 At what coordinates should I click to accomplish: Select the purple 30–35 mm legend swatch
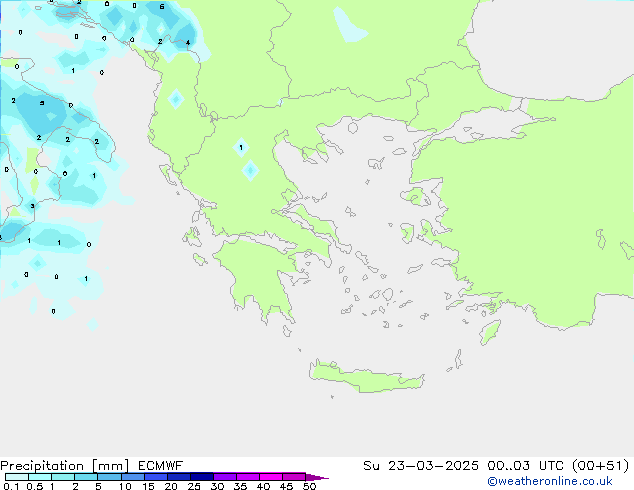coord(225,477)
